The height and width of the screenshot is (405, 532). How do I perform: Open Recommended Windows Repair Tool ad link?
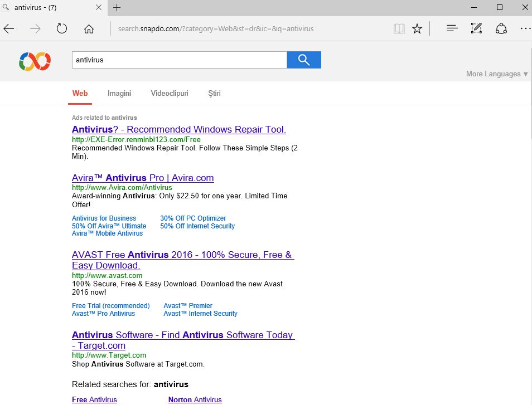[x=179, y=129]
